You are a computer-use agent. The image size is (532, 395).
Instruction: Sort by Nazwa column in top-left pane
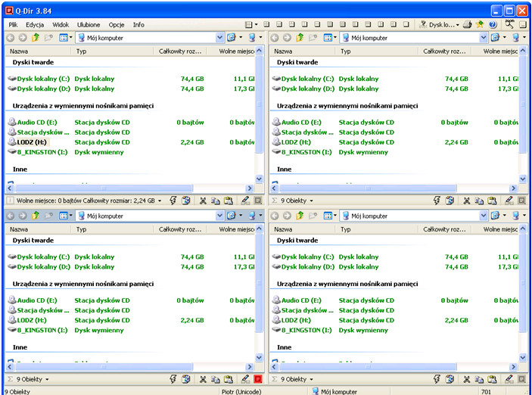(x=39, y=51)
